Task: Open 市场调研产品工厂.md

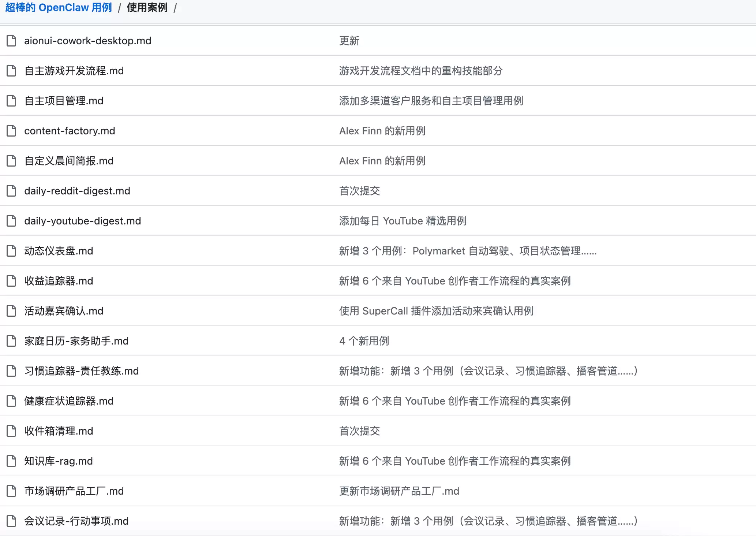Action: 74,491
